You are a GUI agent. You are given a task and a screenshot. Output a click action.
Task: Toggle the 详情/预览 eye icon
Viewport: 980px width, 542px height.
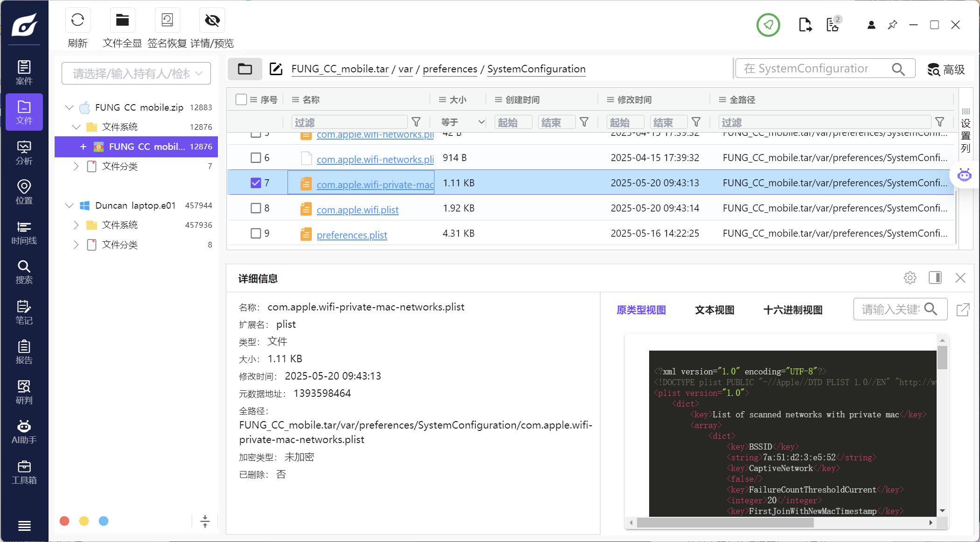pos(212,21)
